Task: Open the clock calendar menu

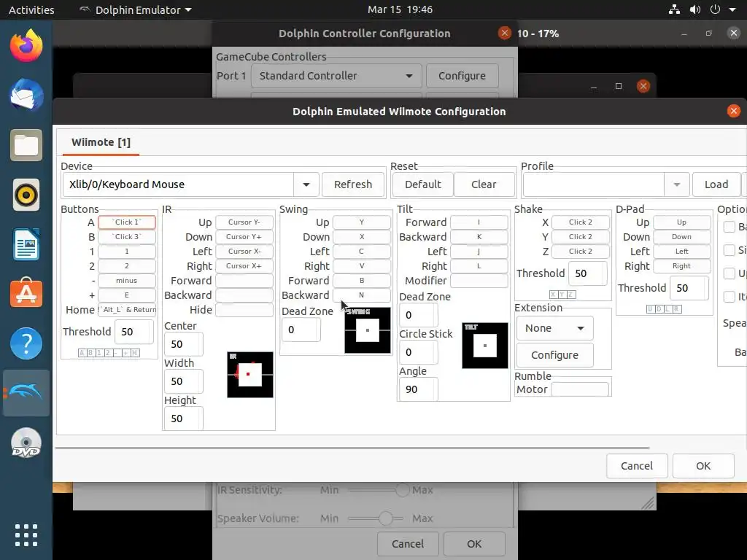Action: point(400,9)
